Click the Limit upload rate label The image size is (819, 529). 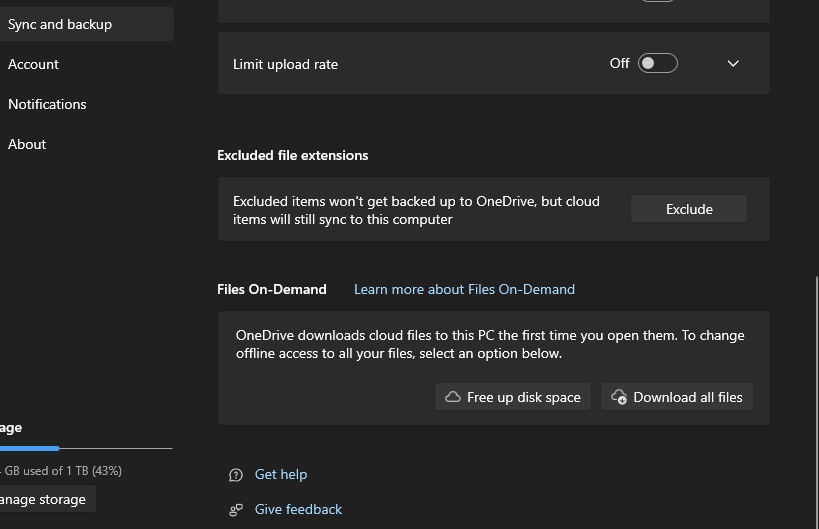click(285, 64)
